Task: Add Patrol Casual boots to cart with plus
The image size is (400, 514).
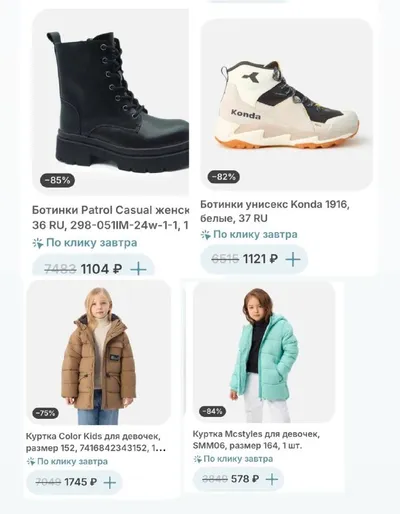Action: point(138,269)
